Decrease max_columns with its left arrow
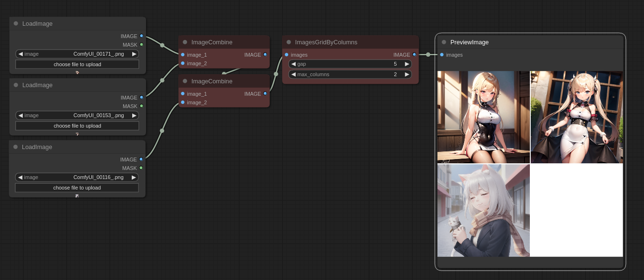The image size is (644, 280). (293, 74)
